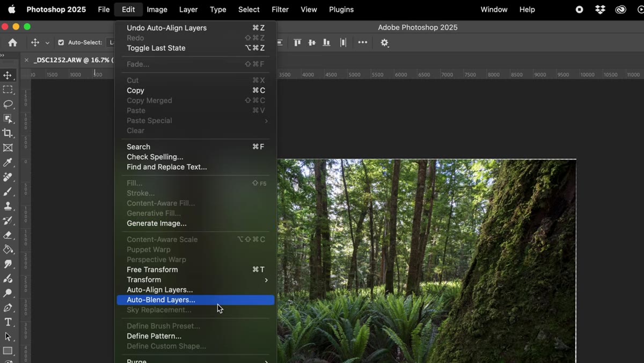The height and width of the screenshot is (363, 644).
Task: Select the Rectangle shape tool
Action: coord(8,351)
